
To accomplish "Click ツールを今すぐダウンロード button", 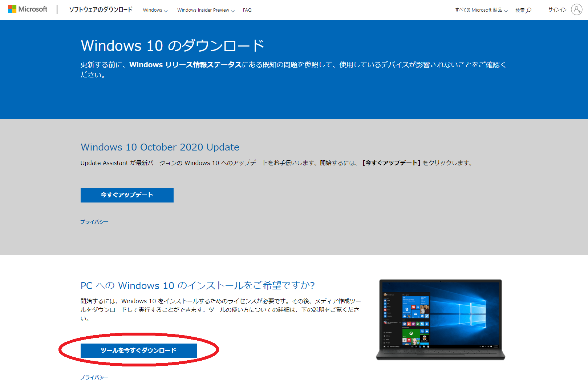I will [x=139, y=350].
